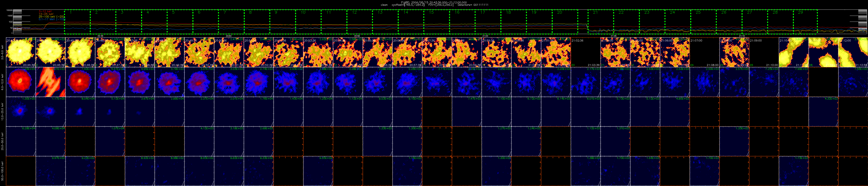Viewport: 868px width, 186px height.
Task: Select time interval 12 box in light curve
Action: click(360, 22)
